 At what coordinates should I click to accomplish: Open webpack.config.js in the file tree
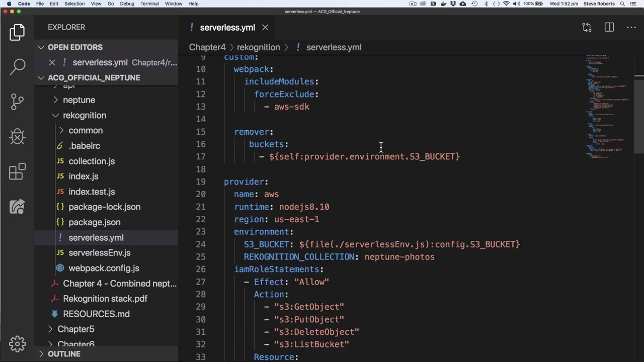(x=104, y=268)
